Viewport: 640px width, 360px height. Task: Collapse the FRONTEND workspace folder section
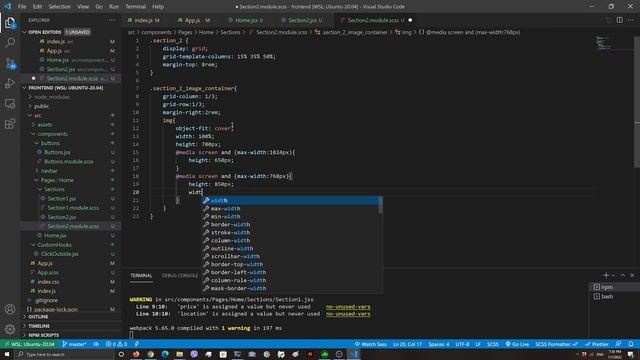(x=65, y=88)
